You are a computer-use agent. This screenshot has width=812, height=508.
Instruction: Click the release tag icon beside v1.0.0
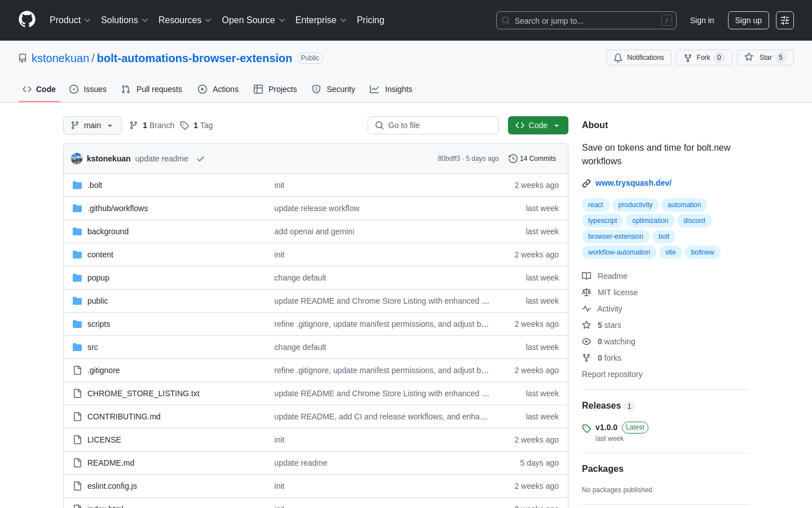tap(586, 428)
